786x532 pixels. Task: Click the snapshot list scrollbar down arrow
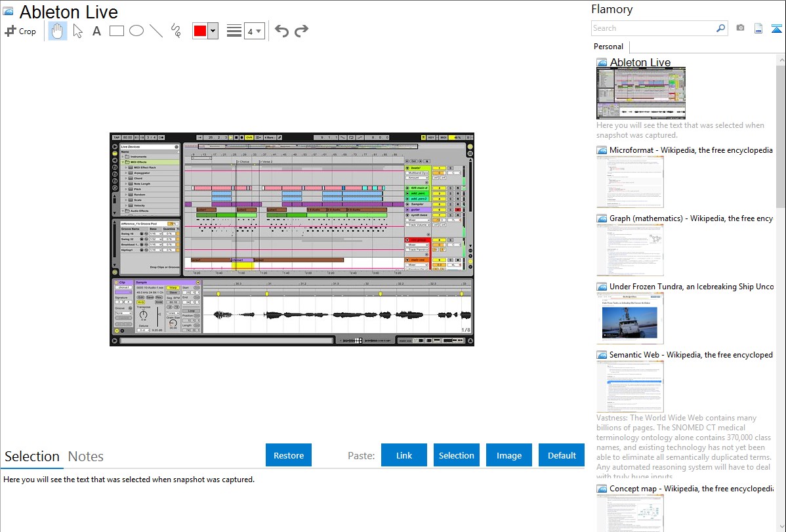click(781, 527)
